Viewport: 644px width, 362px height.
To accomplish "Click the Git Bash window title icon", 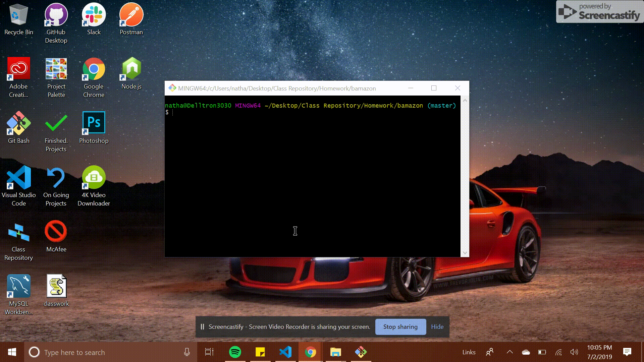I will point(172,88).
